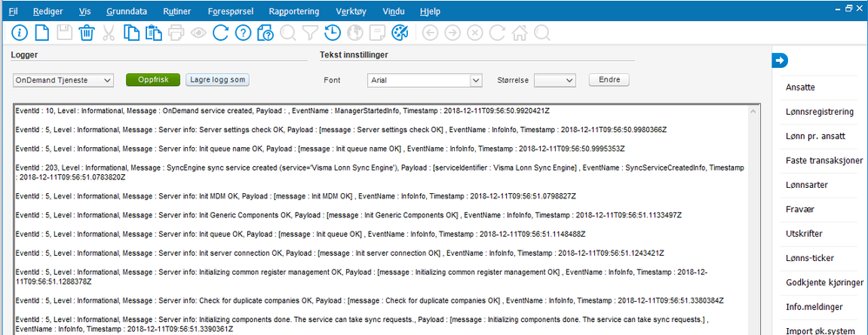Click the clock history icon
Image resolution: width=868 pixels, height=335 pixels.
coord(332,33)
